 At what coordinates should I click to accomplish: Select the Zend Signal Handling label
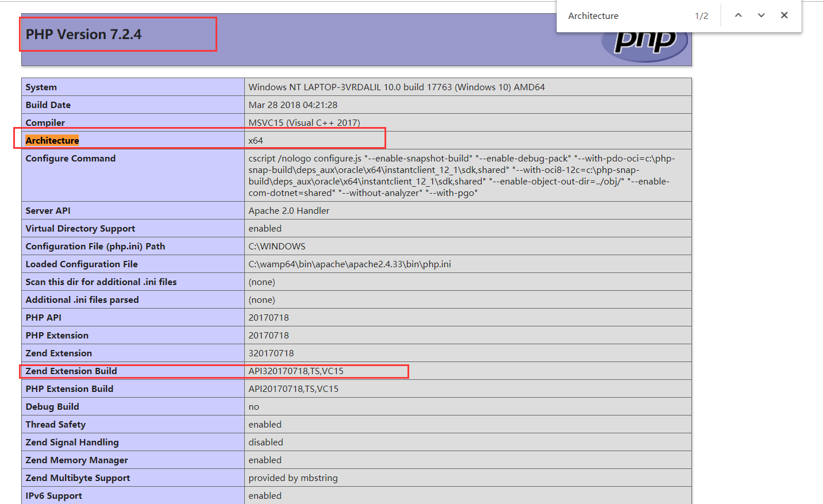pyautogui.click(x=72, y=443)
